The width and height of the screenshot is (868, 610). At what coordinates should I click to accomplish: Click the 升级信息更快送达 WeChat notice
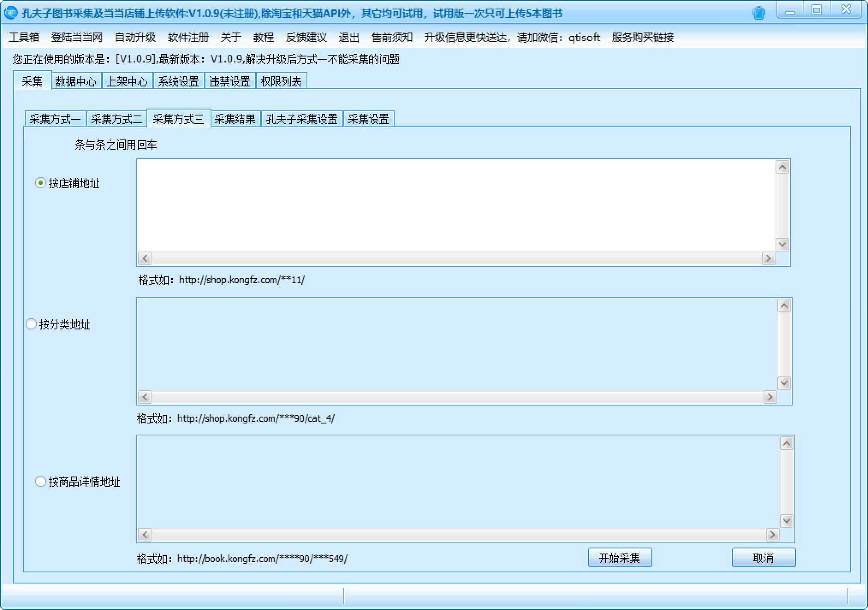tap(512, 38)
